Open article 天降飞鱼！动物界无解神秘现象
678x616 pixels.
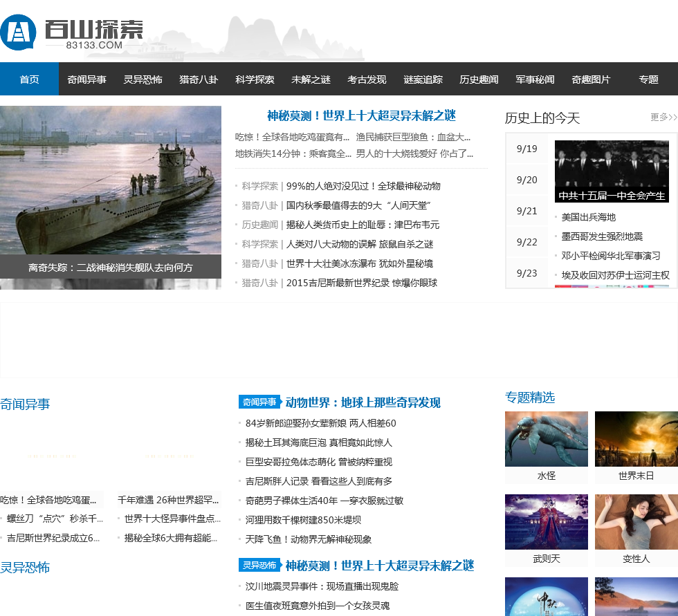pos(309,539)
